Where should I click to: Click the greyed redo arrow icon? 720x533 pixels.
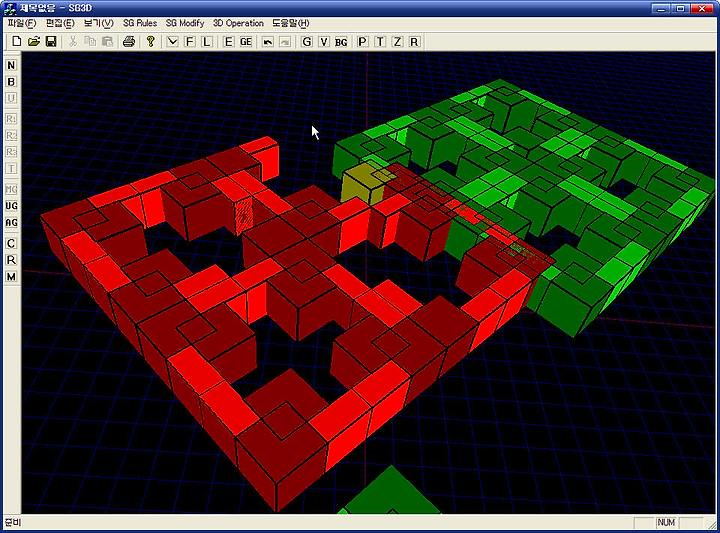point(285,42)
